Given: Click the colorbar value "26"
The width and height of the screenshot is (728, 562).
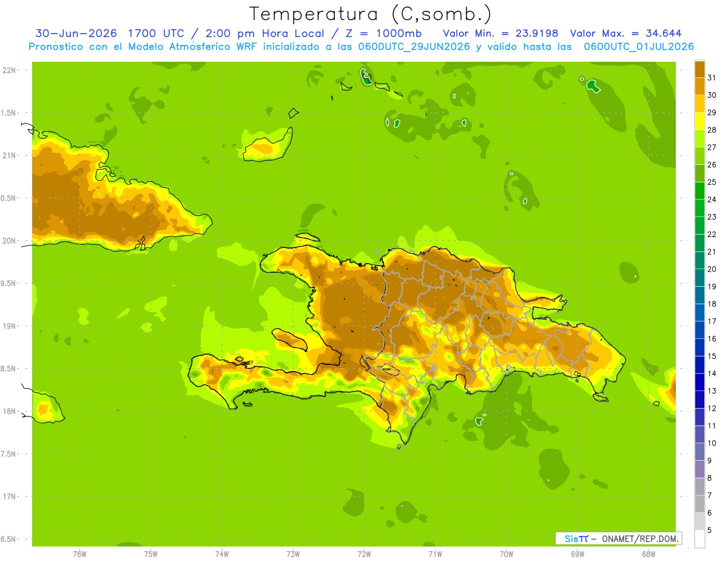Looking at the screenshot, I should click(x=712, y=165).
